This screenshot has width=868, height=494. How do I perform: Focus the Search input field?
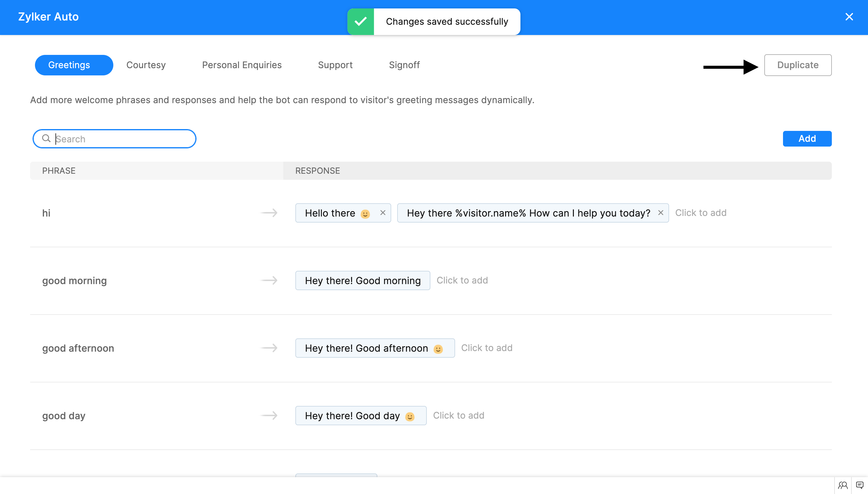pyautogui.click(x=122, y=139)
